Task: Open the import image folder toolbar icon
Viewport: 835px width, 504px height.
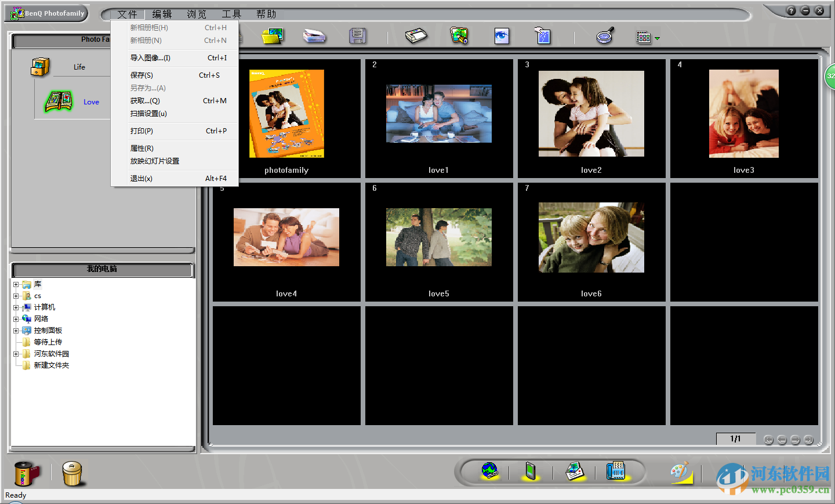Action: [271, 36]
